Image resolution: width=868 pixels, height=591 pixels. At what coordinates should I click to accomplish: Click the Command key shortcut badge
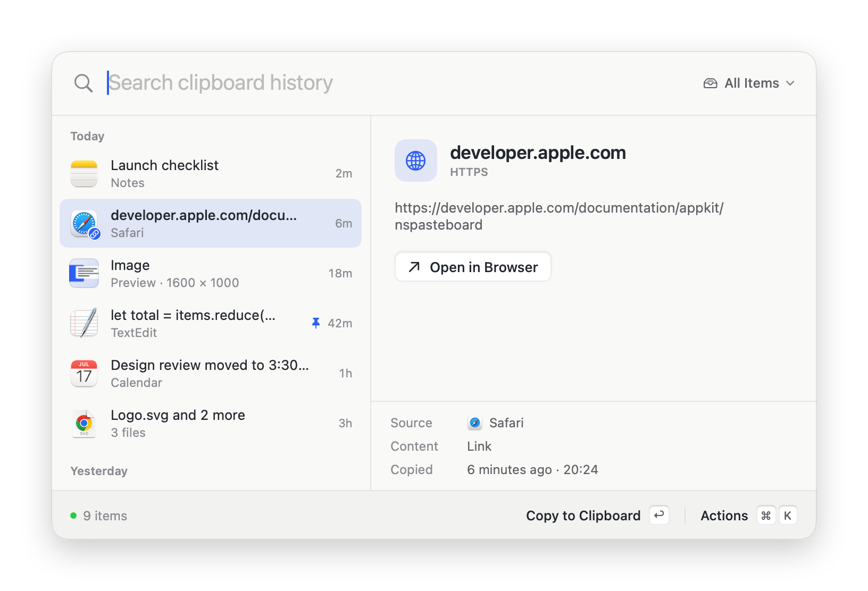point(766,516)
